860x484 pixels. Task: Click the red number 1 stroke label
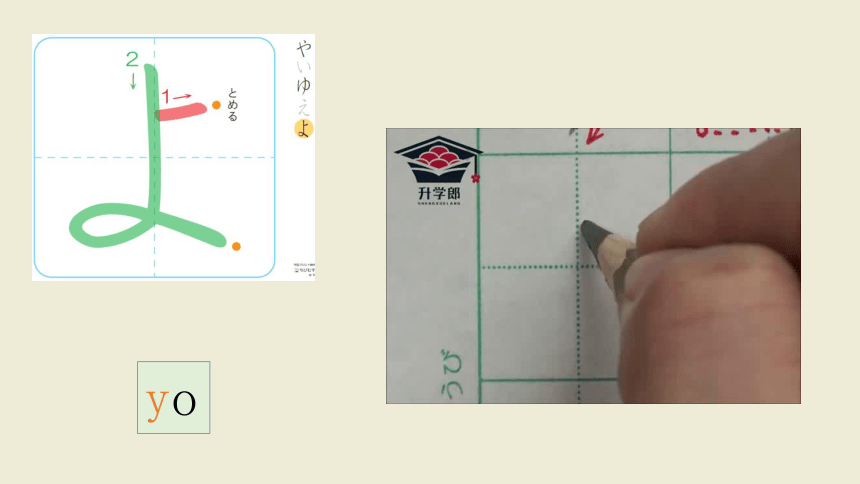point(166,96)
